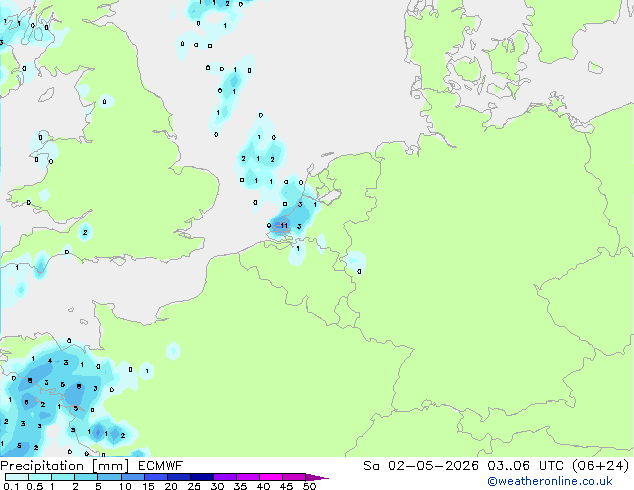Click the legend scale label '25'
Screen dimensions: 634x490
point(194,486)
